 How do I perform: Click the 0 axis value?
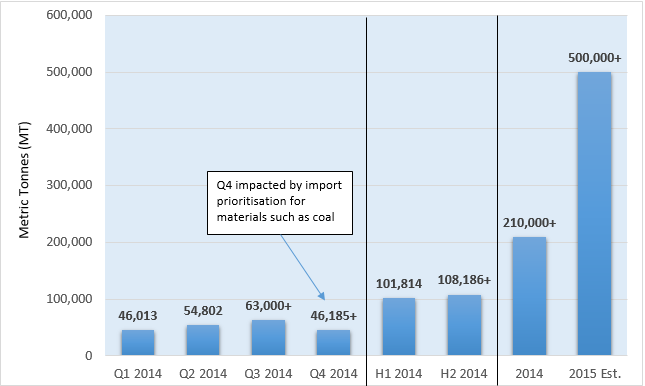[88, 356]
